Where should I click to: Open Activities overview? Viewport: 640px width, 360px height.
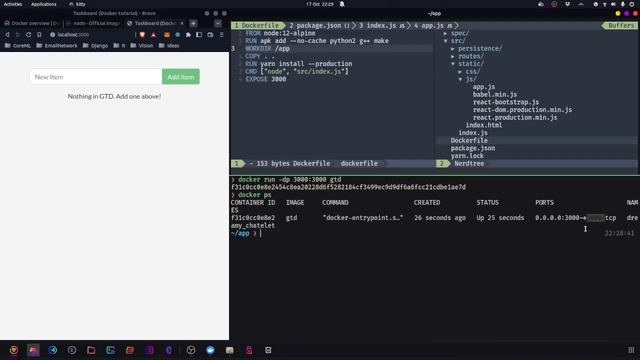tap(13, 4)
